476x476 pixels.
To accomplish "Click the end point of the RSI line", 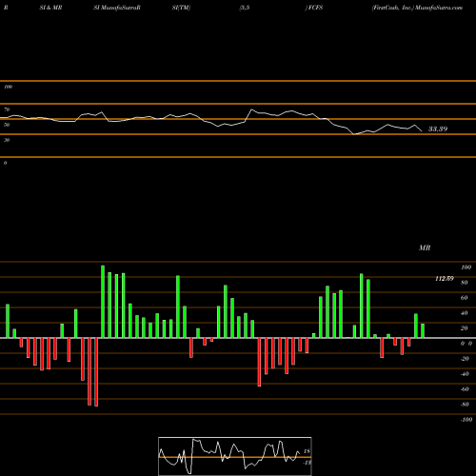I will pyautogui.click(x=422, y=131).
